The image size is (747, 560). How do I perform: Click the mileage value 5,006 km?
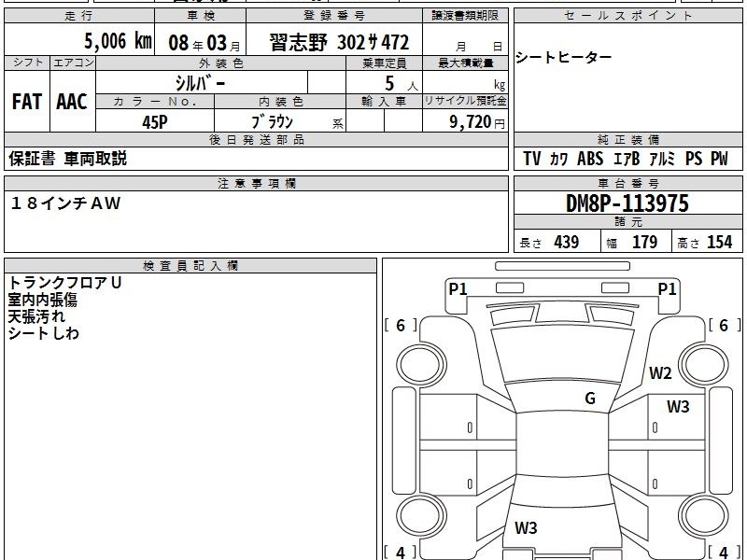(118, 41)
